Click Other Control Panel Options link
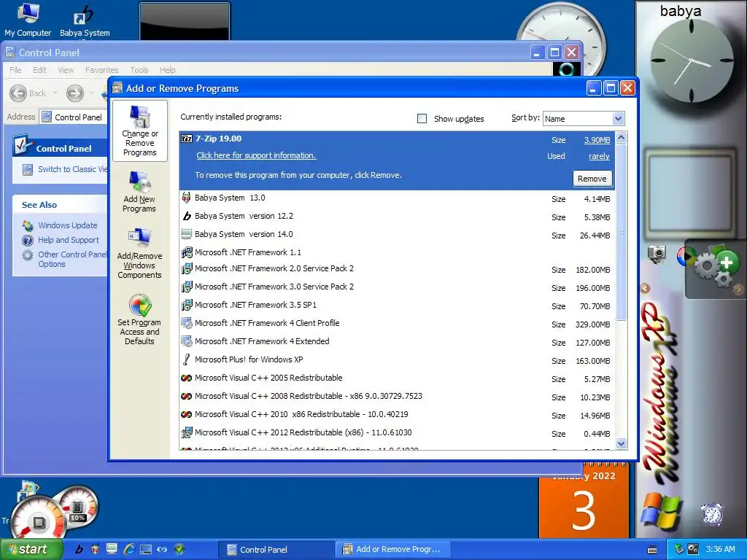The height and width of the screenshot is (560, 747). [x=72, y=260]
